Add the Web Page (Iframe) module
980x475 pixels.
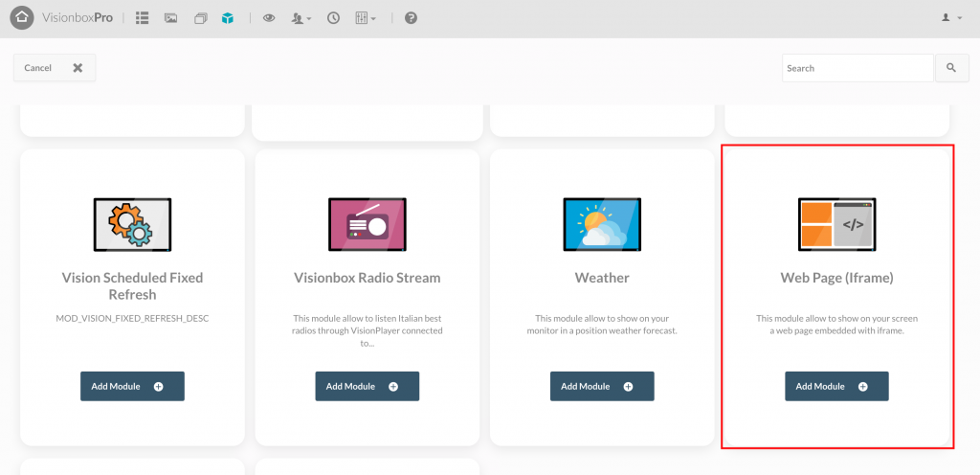pos(836,386)
